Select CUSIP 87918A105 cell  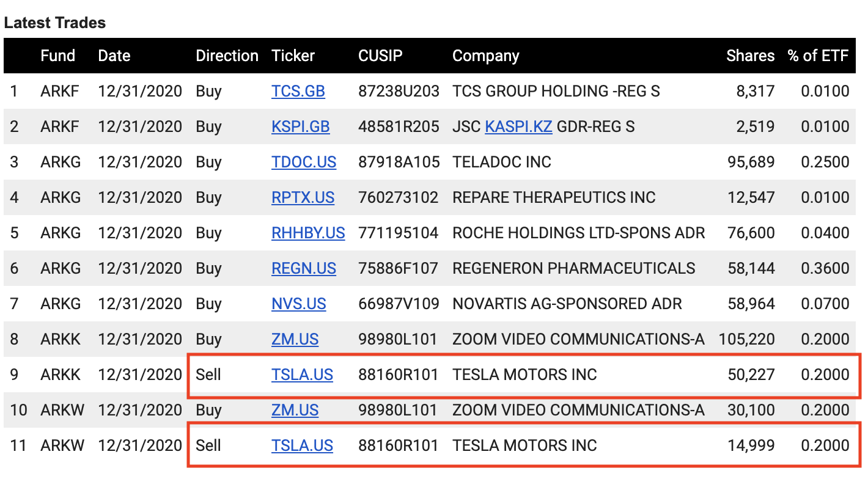click(x=399, y=163)
